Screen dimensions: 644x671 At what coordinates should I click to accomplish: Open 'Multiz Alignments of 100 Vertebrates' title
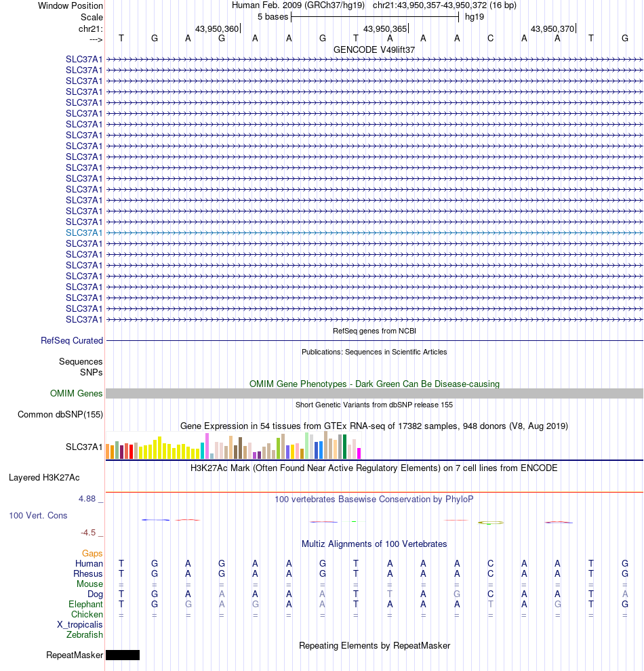(x=374, y=544)
